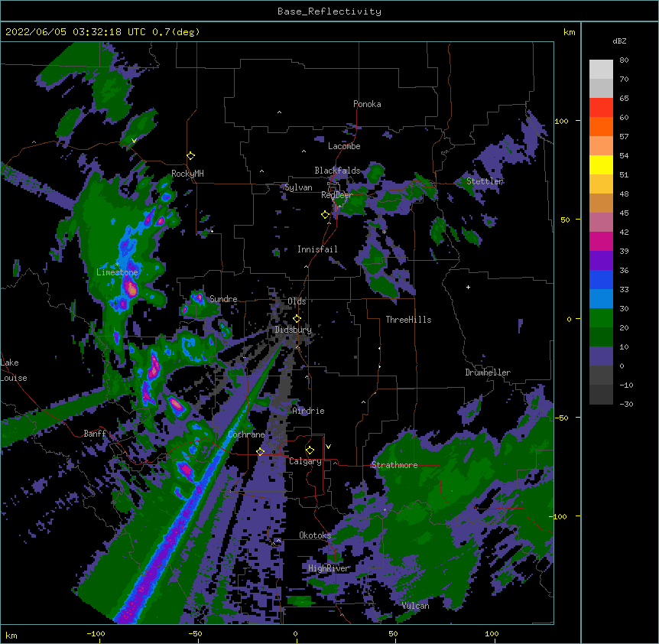Select the yellow diamond marker below Cochrane
659x644 pixels.
click(261, 452)
